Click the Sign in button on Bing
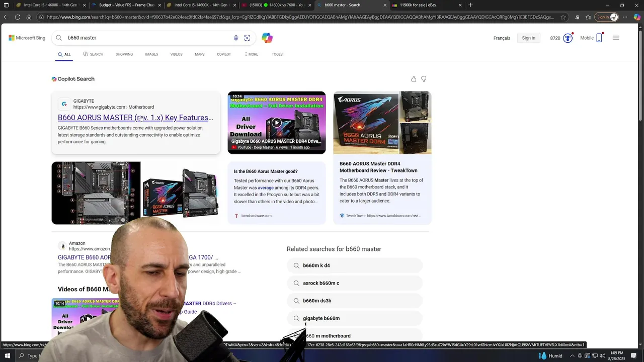Image resolution: width=644 pixels, height=362 pixels. pos(529,38)
